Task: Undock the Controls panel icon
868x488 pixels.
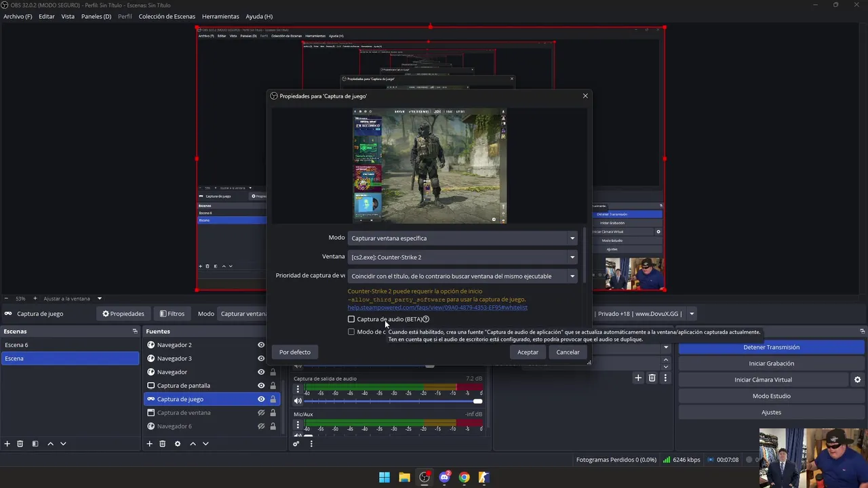Action: pyautogui.click(x=862, y=331)
